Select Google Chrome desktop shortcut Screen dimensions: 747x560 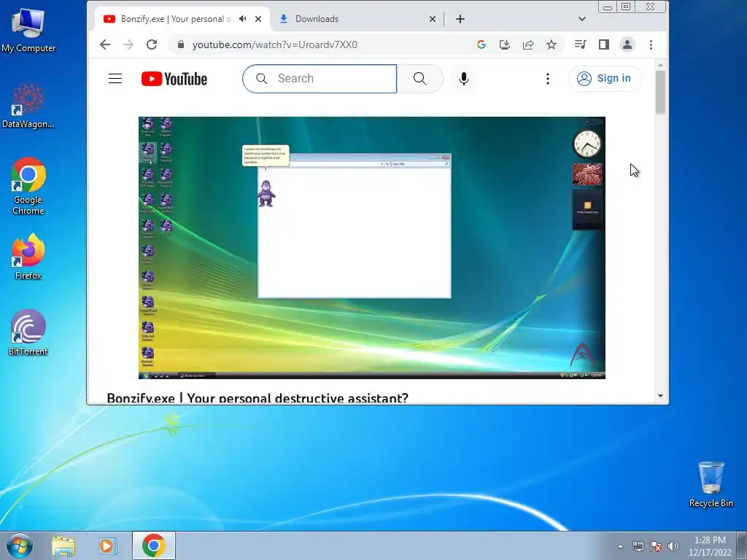[x=28, y=186]
